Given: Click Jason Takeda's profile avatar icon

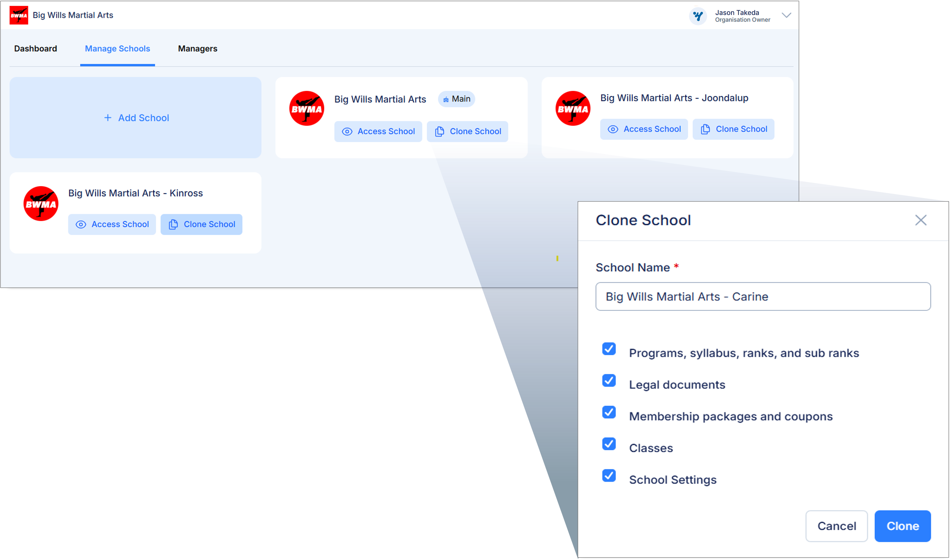Looking at the screenshot, I should 698,16.
